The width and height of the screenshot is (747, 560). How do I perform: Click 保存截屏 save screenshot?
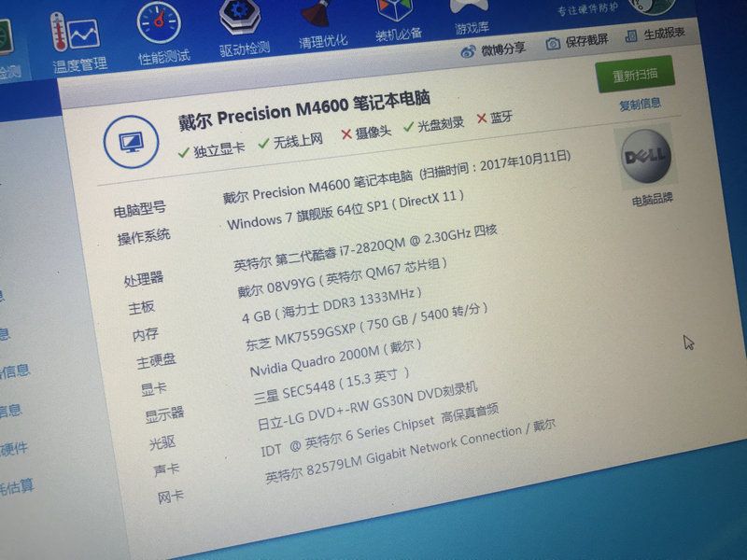(x=577, y=42)
